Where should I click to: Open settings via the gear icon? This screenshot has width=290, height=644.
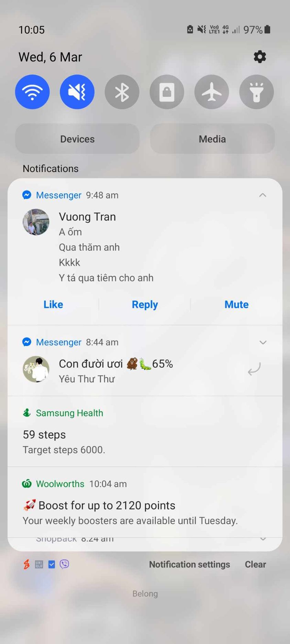click(x=260, y=57)
